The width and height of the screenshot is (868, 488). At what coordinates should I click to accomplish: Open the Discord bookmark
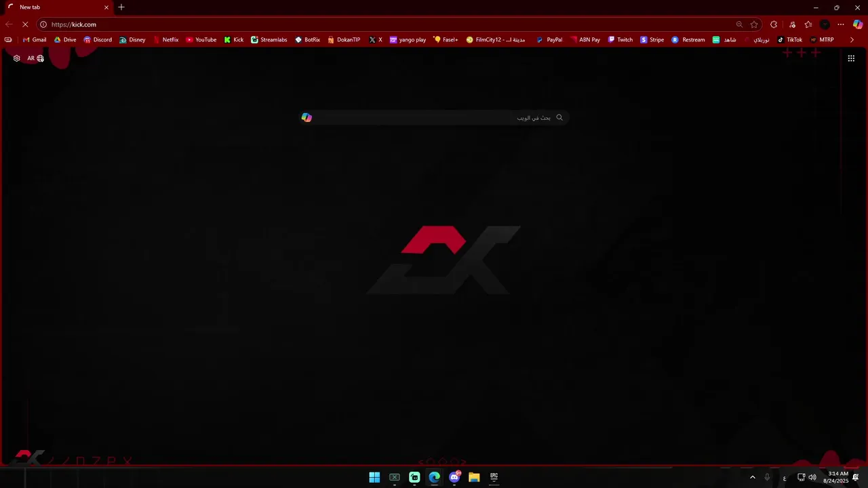[x=98, y=40]
